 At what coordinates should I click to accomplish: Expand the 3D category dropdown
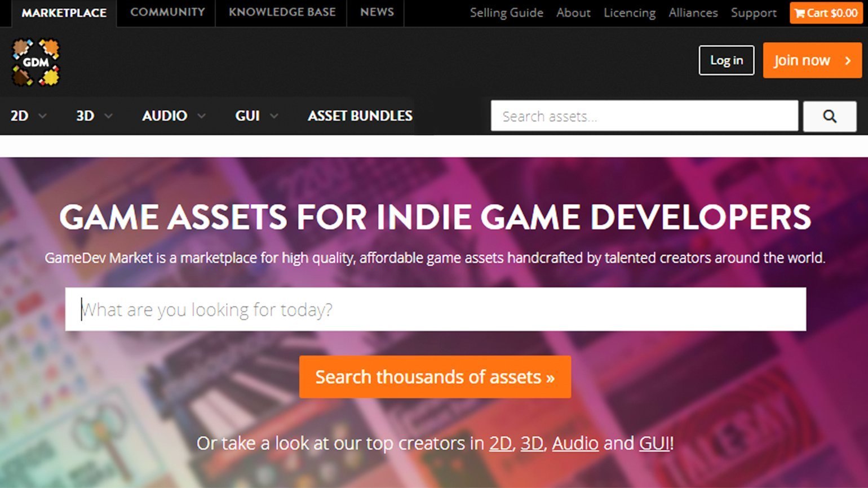pos(94,116)
